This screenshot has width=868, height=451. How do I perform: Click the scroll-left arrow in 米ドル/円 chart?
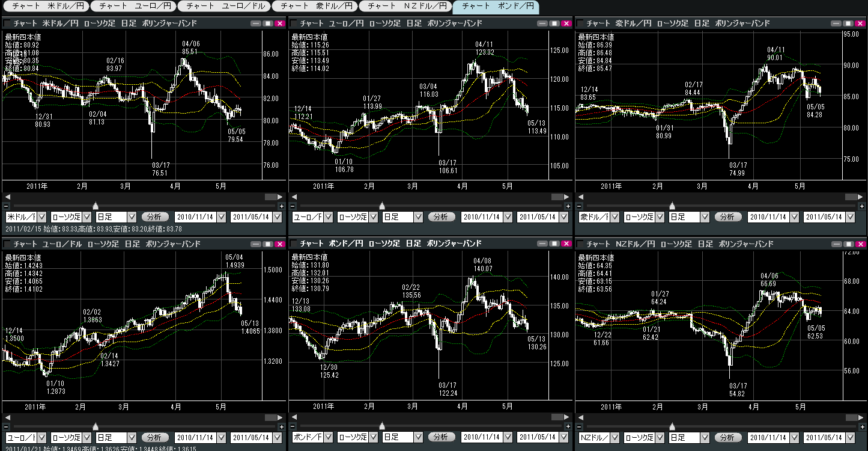[x=7, y=197]
